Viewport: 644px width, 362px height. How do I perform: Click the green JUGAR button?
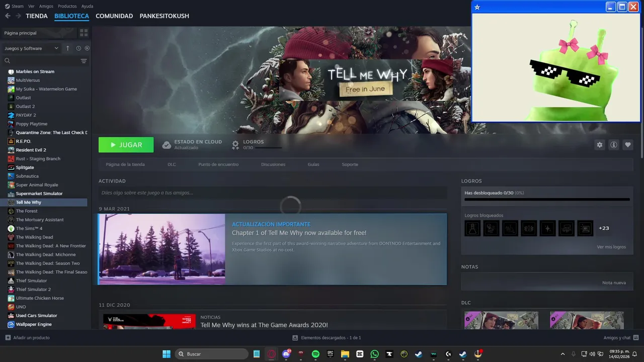pyautogui.click(x=126, y=145)
